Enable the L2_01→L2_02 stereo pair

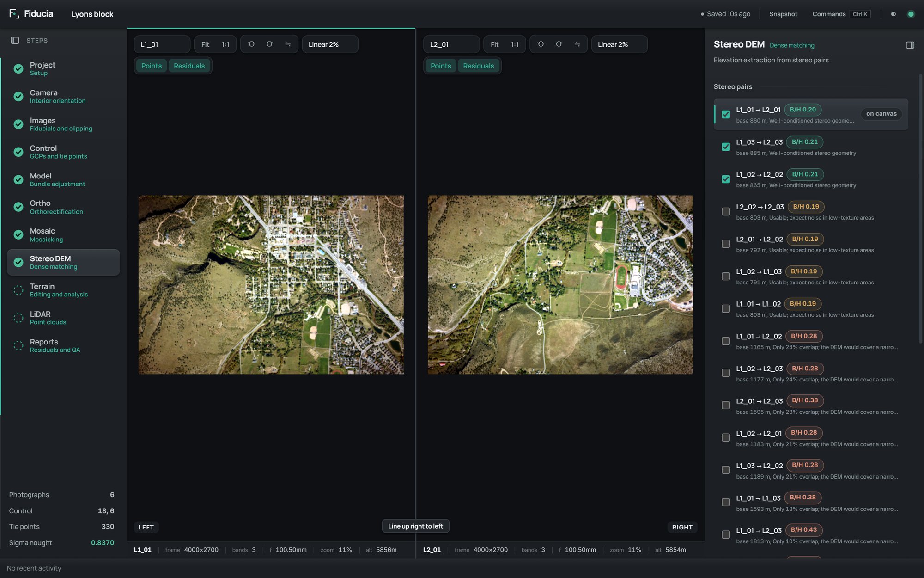(726, 244)
